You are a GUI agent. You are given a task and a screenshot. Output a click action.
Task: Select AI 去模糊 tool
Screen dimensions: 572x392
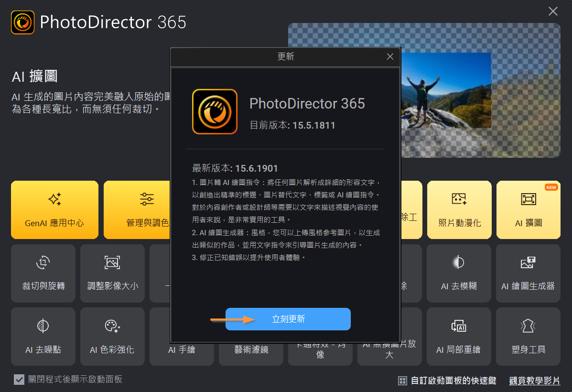459,273
